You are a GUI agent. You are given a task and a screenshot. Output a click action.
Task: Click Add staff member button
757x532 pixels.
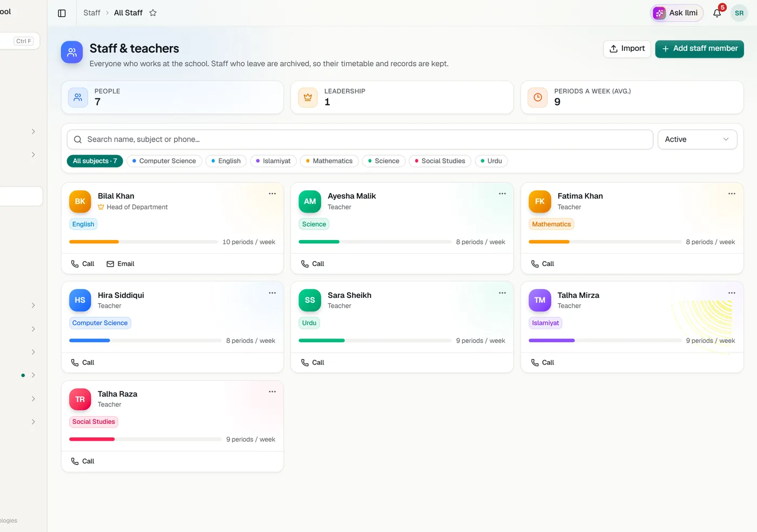click(700, 49)
